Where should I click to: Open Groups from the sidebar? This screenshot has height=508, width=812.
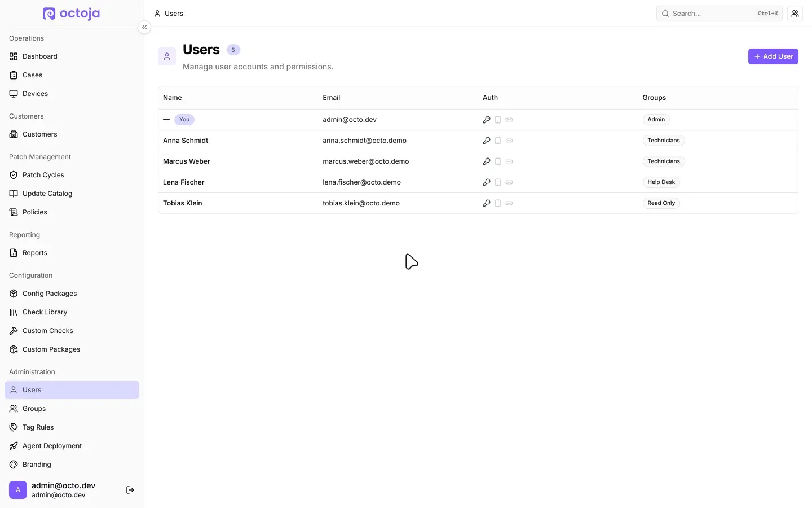click(72, 409)
